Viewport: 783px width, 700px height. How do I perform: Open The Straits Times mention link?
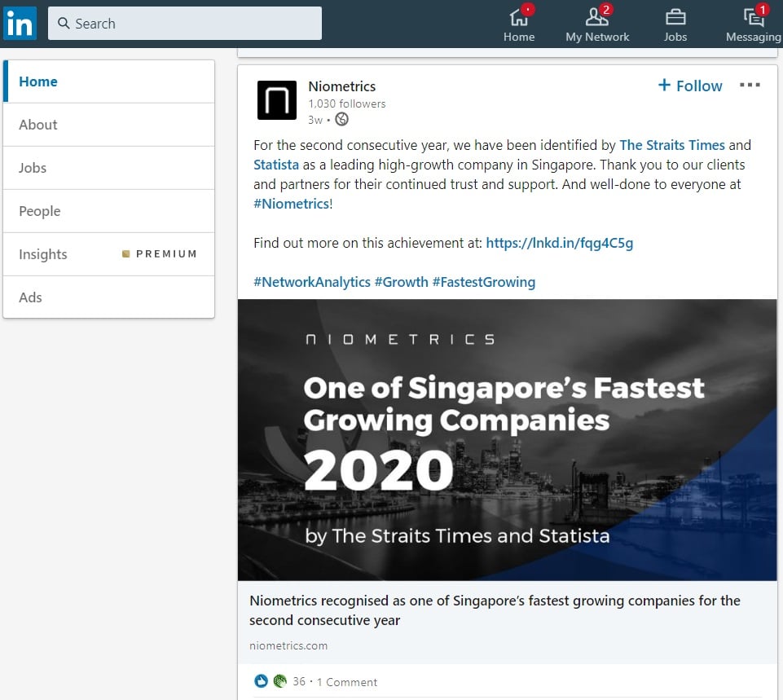pyautogui.click(x=672, y=145)
